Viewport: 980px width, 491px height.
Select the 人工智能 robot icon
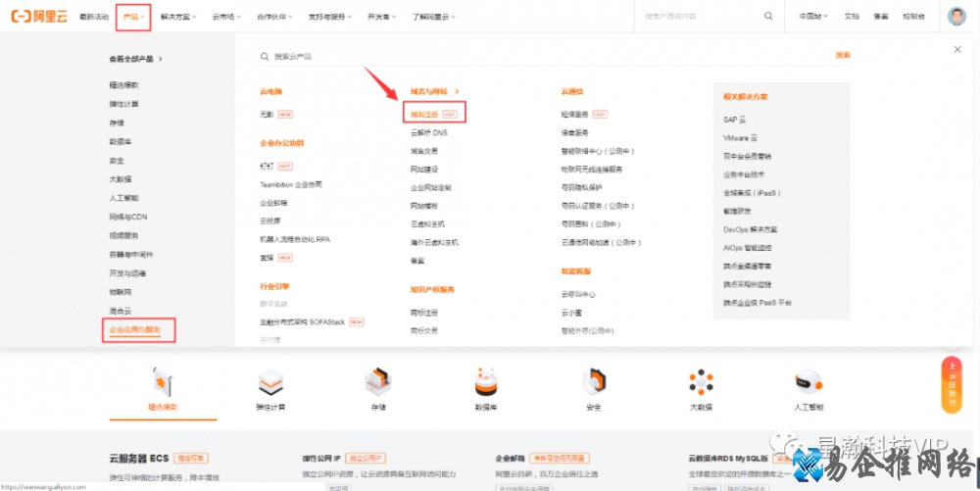(x=808, y=382)
